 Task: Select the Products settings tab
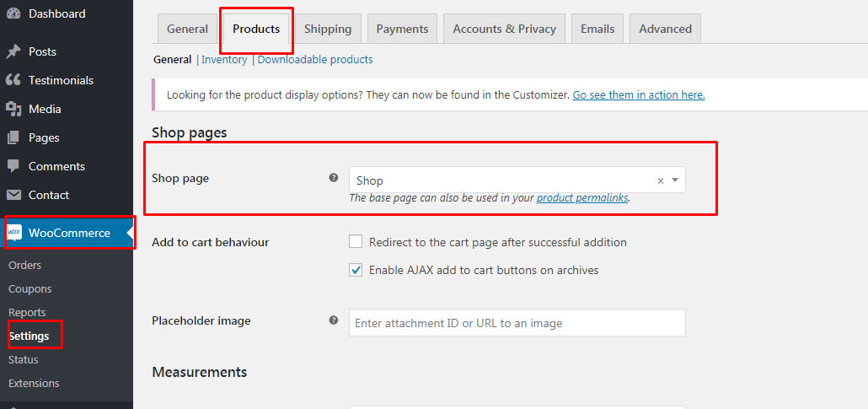(256, 29)
